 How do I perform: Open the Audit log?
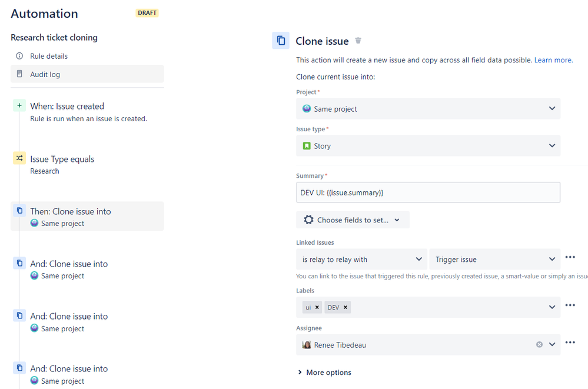[x=87, y=74]
